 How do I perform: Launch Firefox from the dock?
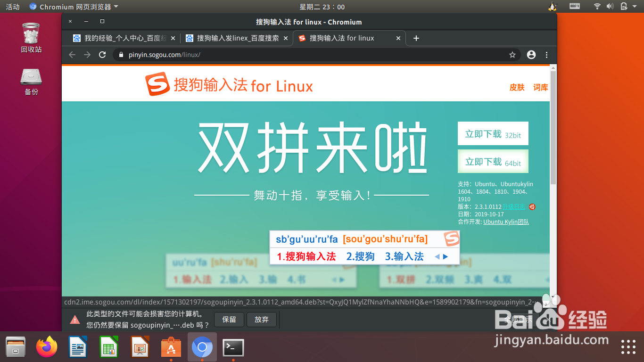[x=47, y=347]
